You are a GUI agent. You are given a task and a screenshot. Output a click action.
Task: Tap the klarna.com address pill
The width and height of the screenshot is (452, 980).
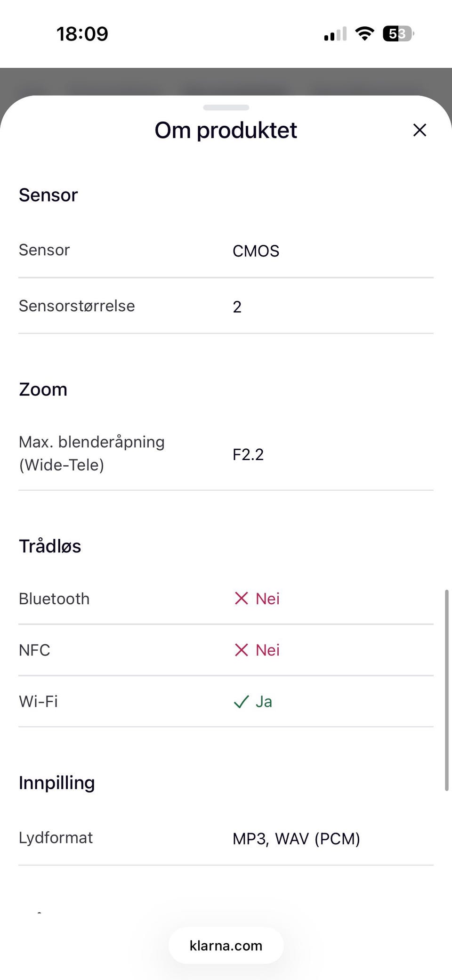226,945
